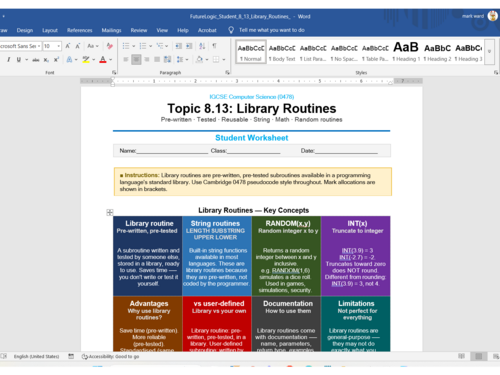Open the Design tab
Screen dimensions: 500x375
pyautogui.click(x=25, y=30)
